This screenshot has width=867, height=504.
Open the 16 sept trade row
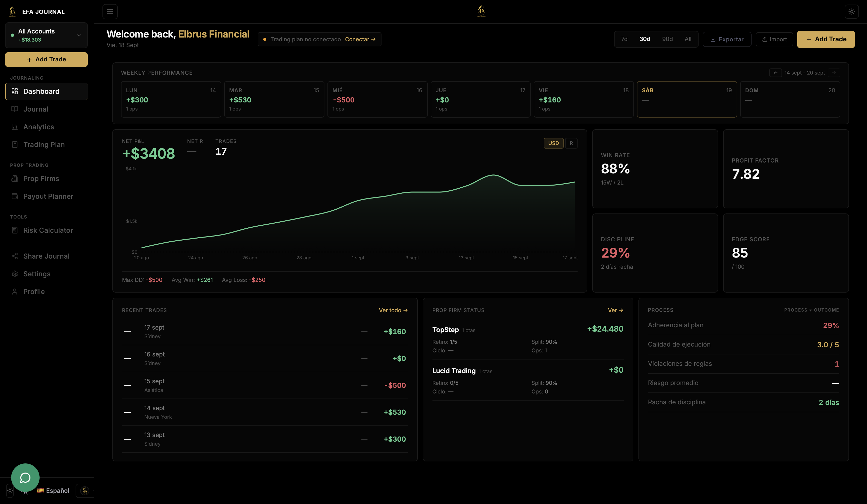coord(265,358)
